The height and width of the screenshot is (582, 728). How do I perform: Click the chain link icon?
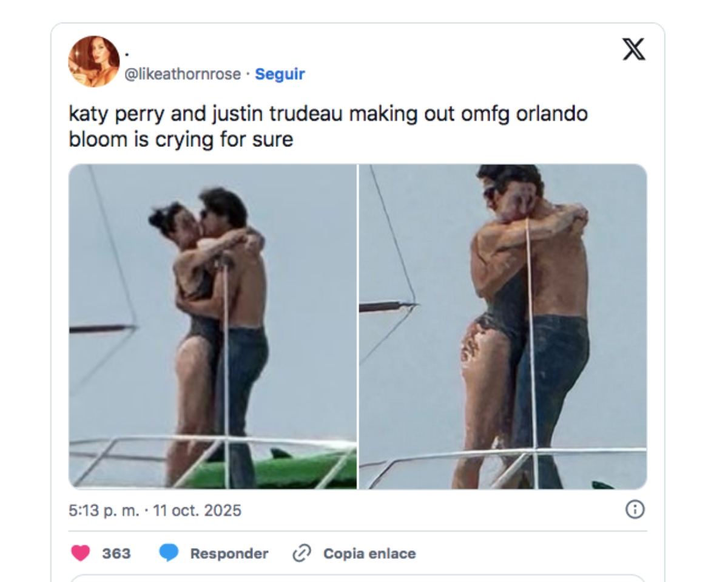pos(302,553)
